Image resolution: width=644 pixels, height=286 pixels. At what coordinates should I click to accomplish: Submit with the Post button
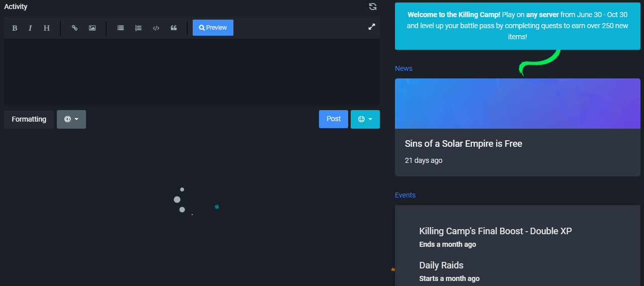click(333, 119)
